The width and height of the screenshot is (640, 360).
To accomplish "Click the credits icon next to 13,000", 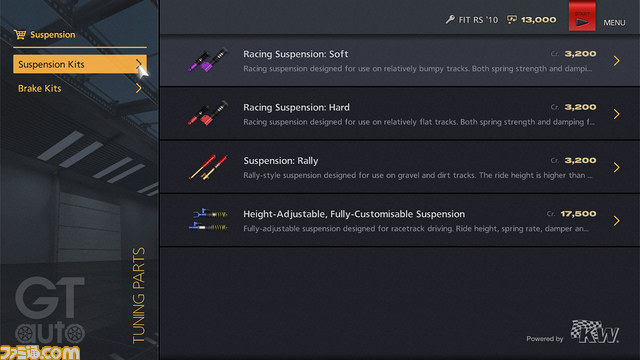I will (512, 20).
